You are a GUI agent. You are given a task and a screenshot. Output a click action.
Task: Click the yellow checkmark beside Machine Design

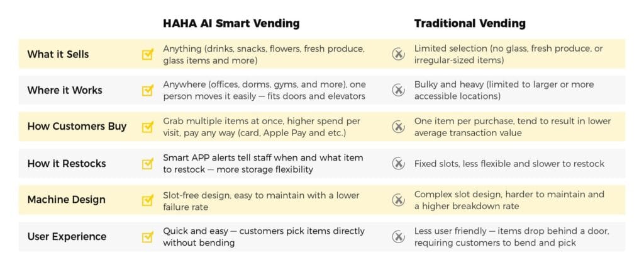pos(148,200)
